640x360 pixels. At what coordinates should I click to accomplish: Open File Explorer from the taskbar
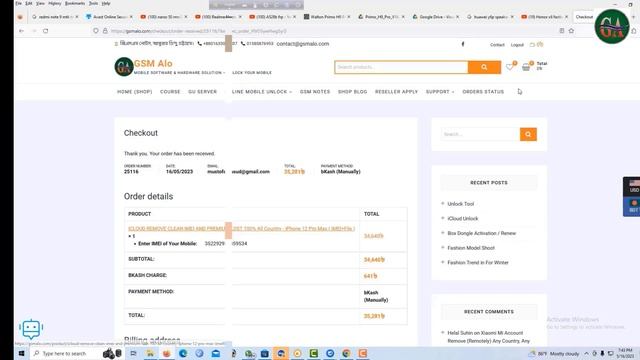(x=150, y=353)
